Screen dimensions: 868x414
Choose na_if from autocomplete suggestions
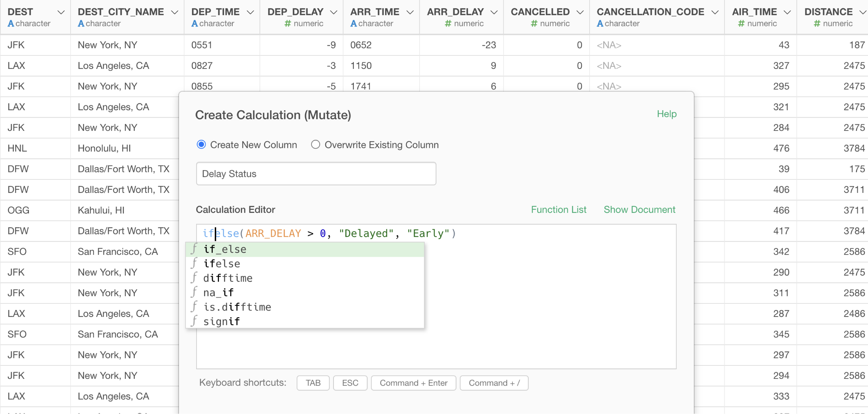305,293
